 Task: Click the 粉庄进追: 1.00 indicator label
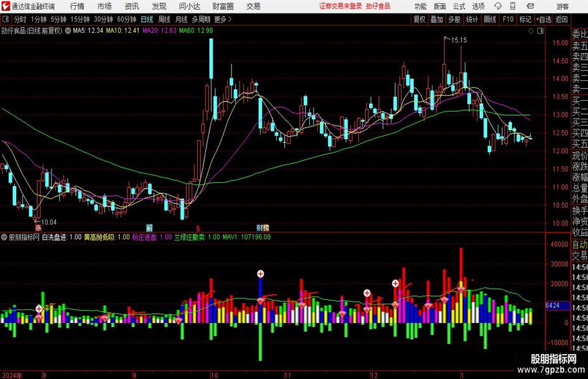click(152, 237)
